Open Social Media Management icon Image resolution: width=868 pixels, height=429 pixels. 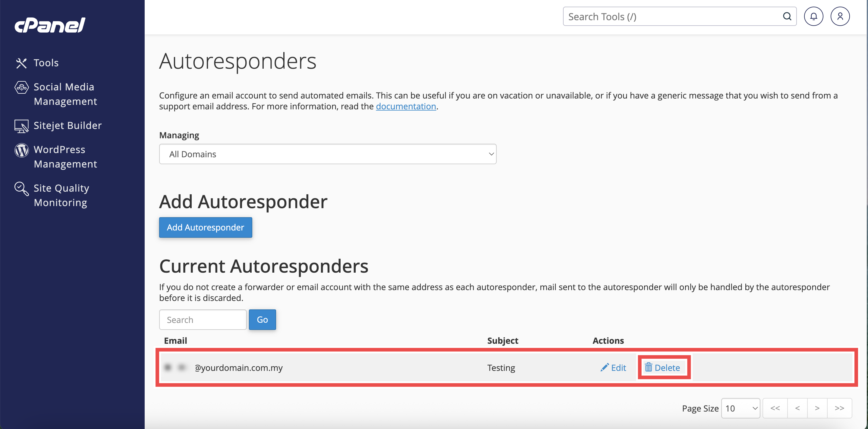coord(22,87)
